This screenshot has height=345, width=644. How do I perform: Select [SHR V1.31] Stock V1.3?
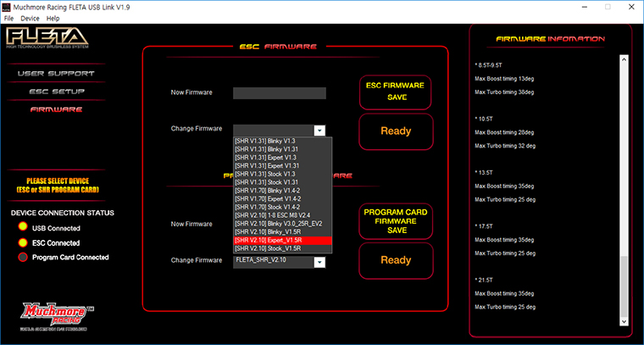click(282, 174)
